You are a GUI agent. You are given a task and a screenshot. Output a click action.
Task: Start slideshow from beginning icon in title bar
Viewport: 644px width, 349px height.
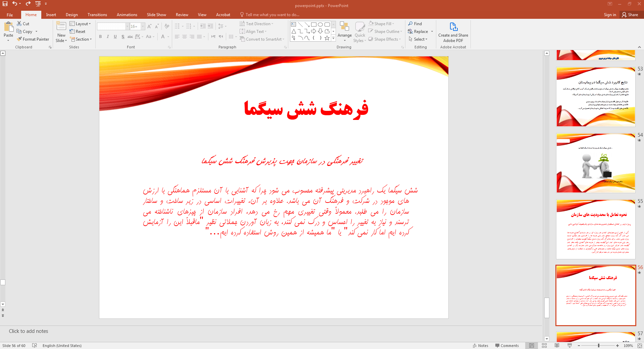38,4
